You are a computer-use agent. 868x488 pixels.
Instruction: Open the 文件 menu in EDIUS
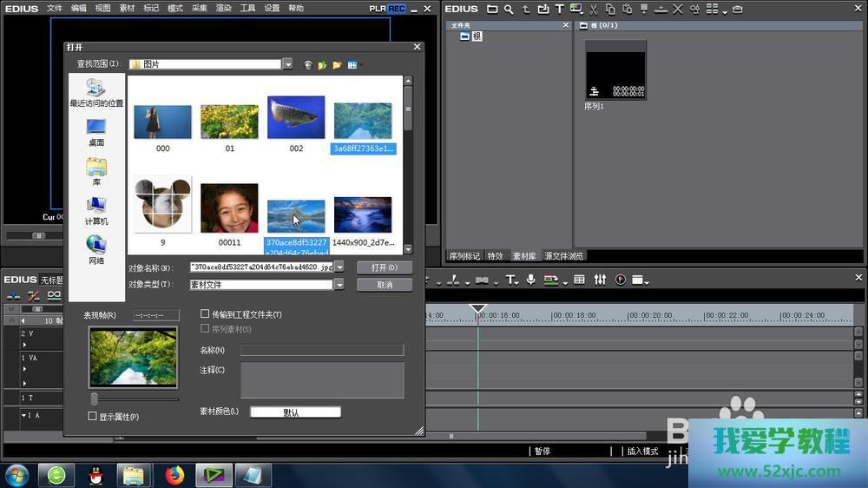point(55,9)
